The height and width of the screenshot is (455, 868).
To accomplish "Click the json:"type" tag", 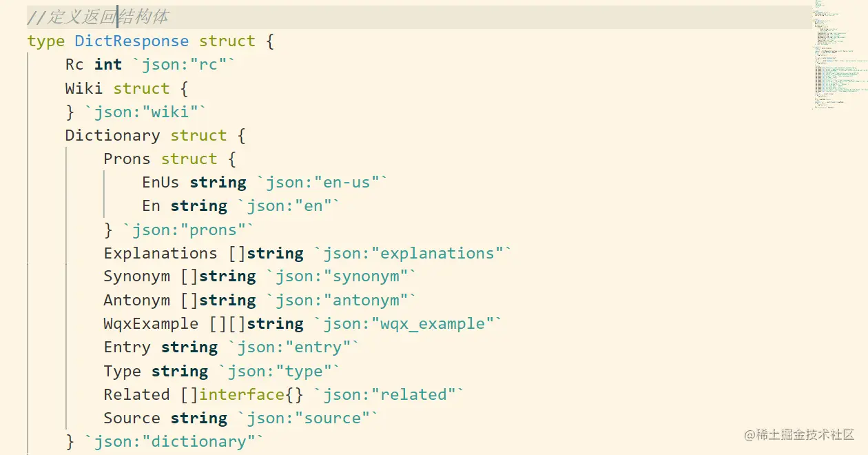I will (279, 372).
